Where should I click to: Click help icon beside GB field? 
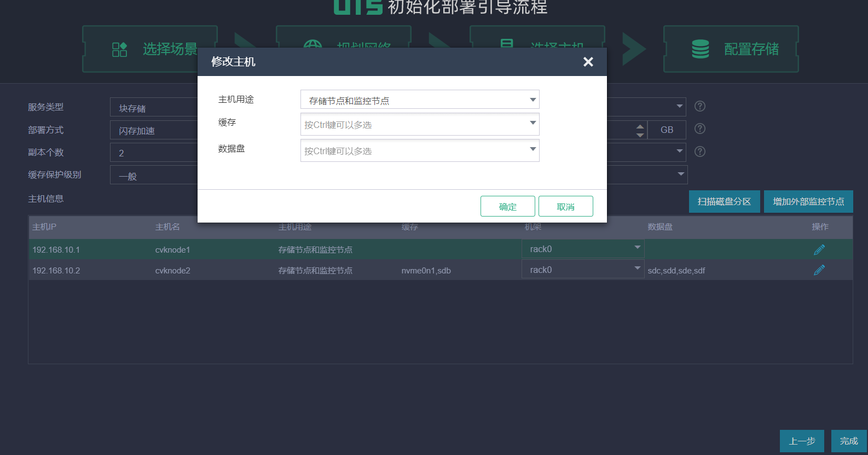point(700,129)
